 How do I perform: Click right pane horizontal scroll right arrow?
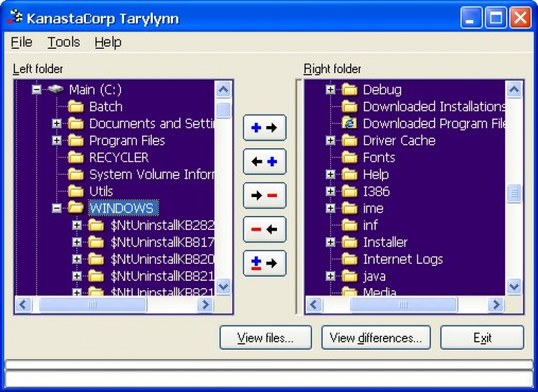[496, 305]
